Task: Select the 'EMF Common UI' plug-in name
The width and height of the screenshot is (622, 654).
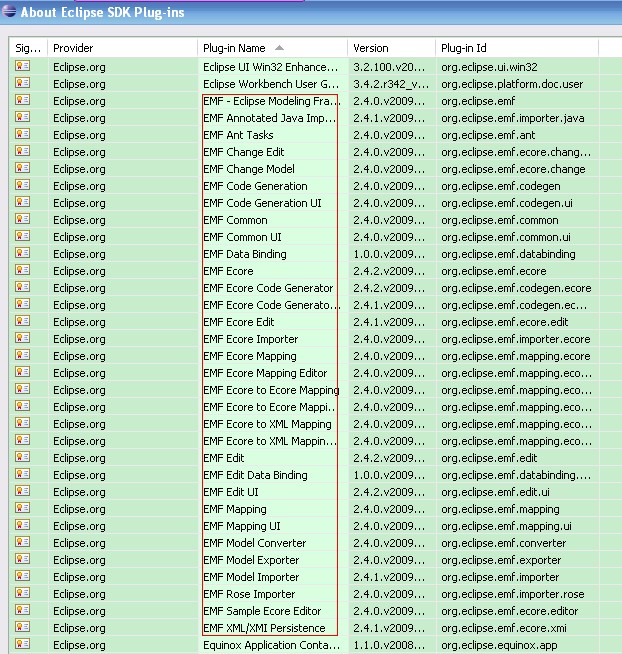Action: (242, 237)
